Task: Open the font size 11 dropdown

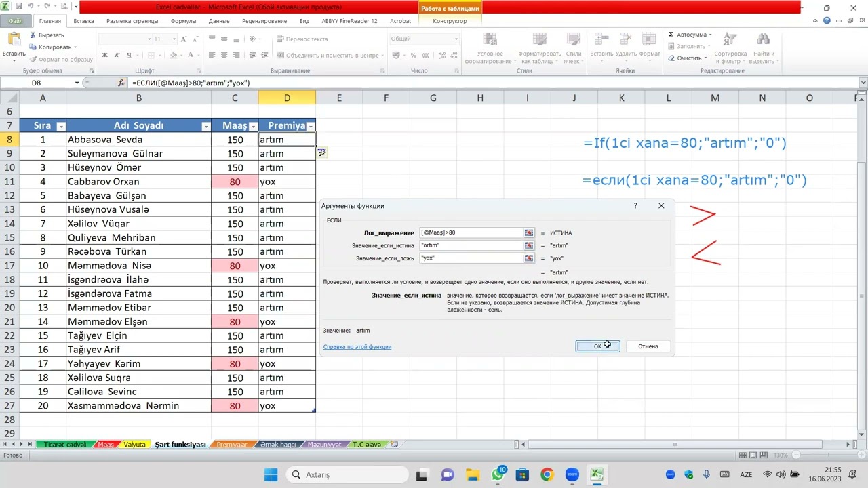Action: tap(174, 39)
